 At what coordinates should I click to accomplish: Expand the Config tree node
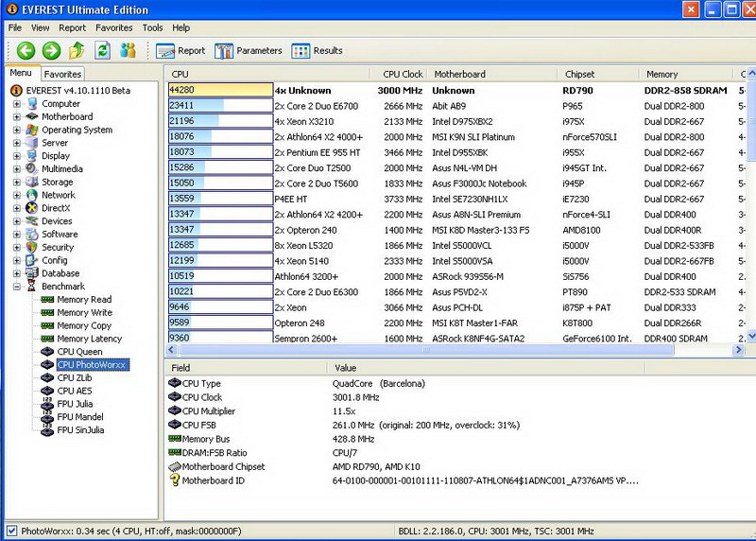pyautogui.click(x=16, y=260)
